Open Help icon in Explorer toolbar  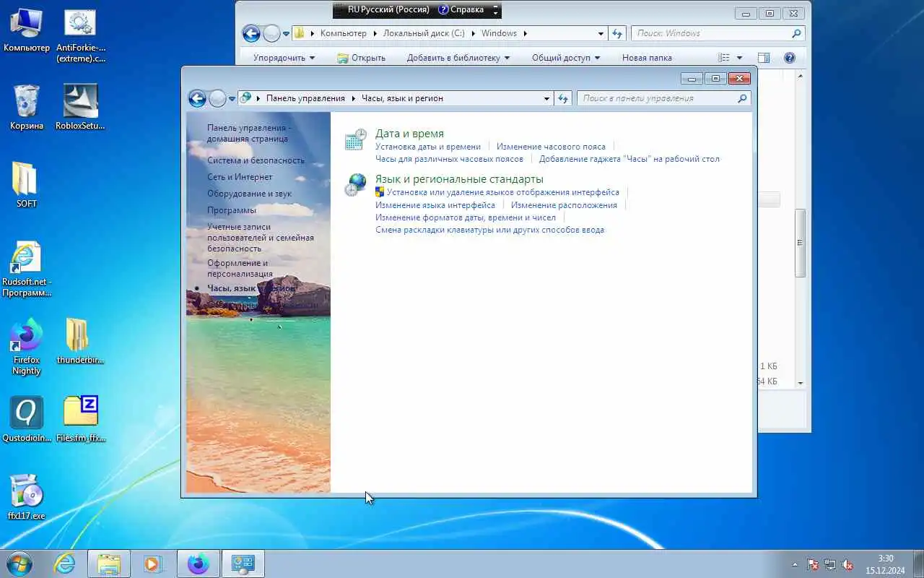coord(790,58)
